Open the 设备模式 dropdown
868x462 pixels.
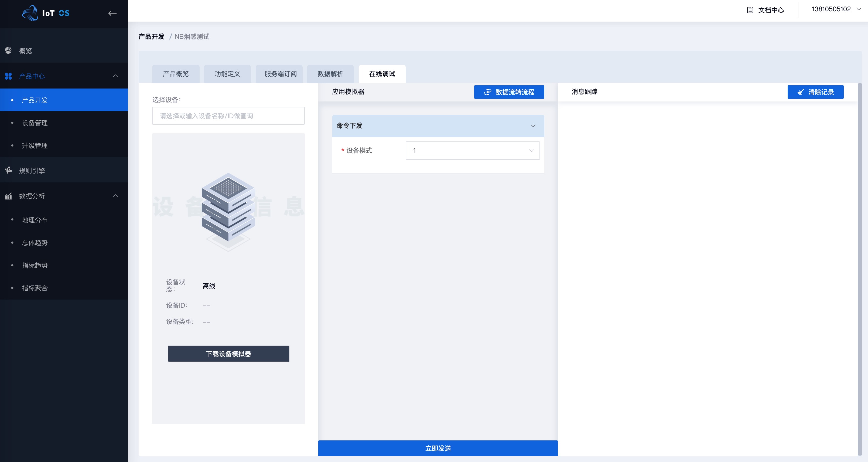point(472,150)
